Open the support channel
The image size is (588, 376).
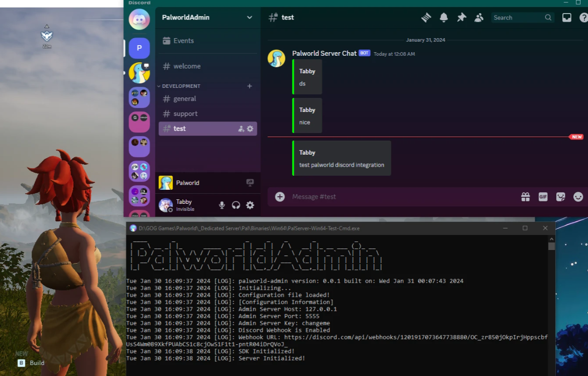tap(185, 114)
